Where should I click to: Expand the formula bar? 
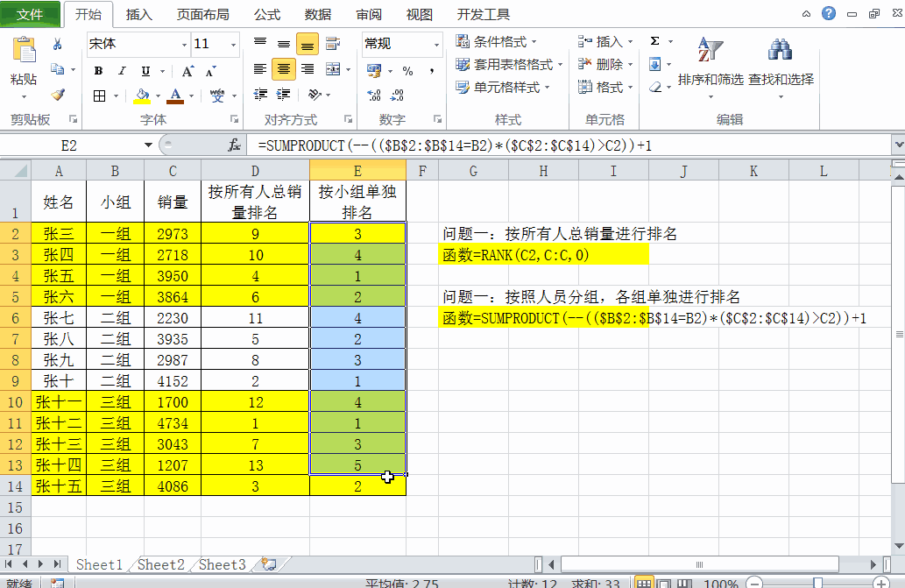(x=898, y=145)
